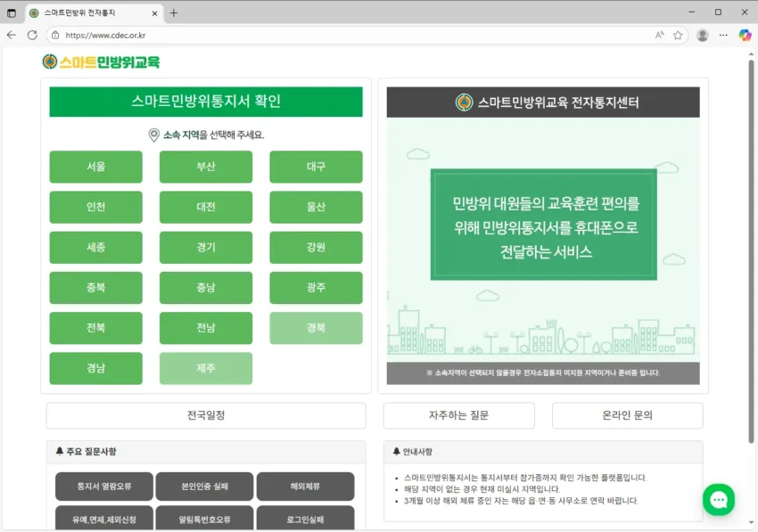Click the read aloud icon
Image resolution: width=758 pixels, height=532 pixels.
660,35
